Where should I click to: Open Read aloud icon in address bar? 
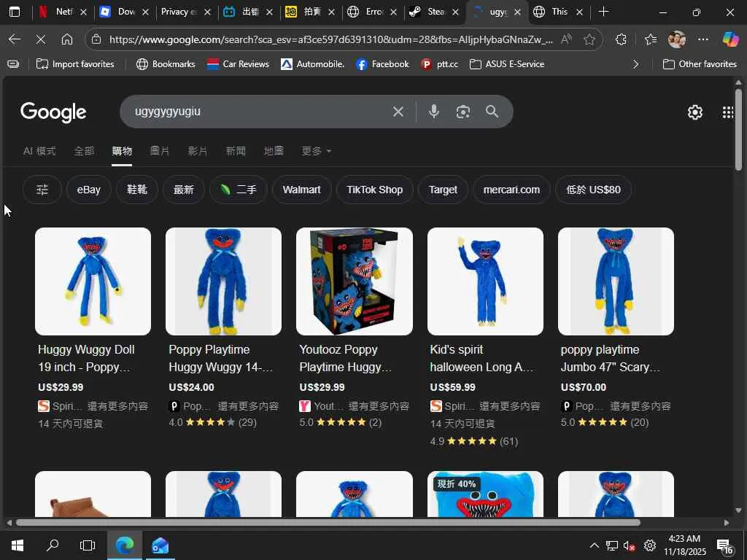coord(566,39)
